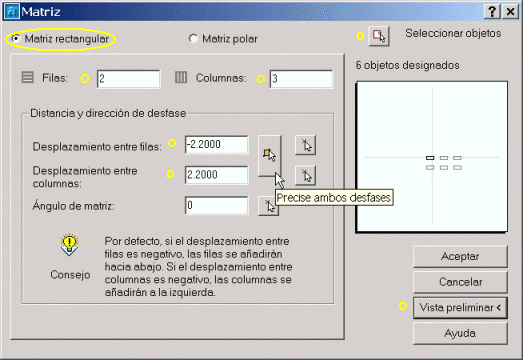Click the Aceptar button
The height and width of the screenshot is (360, 523).
click(x=460, y=257)
